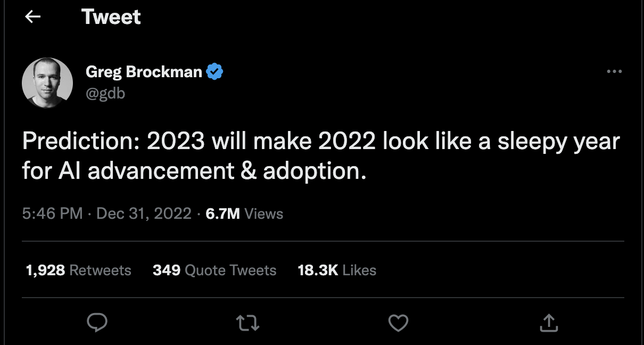Open the 349 Quote Tweets list
Screen dimensions: 644x345
(214, 270)
